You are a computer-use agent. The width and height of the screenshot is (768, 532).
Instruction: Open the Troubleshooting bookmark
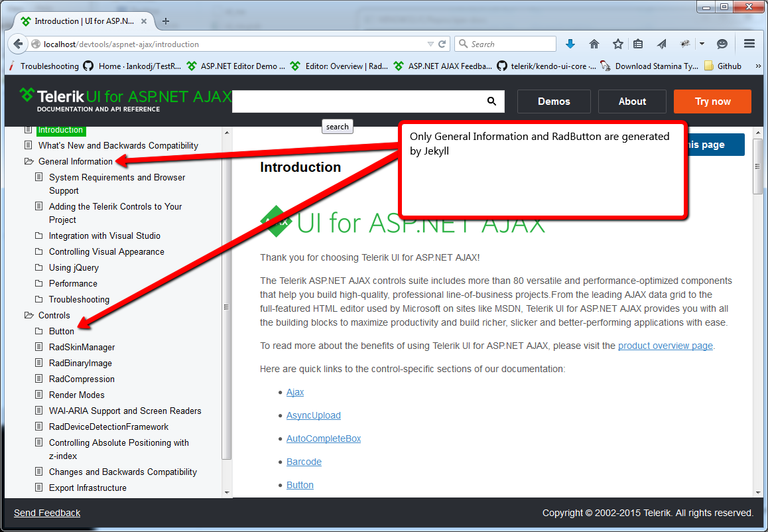tap(44, 66)
